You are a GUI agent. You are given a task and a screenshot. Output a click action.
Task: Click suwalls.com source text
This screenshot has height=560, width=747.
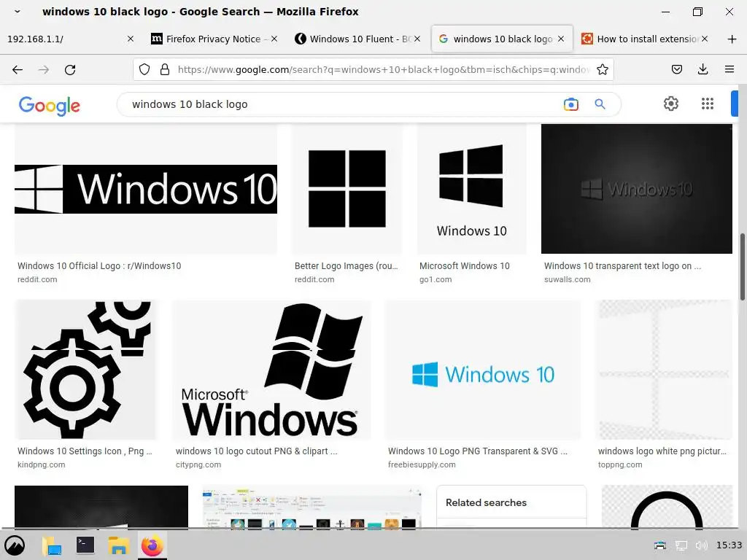[567, 279]
